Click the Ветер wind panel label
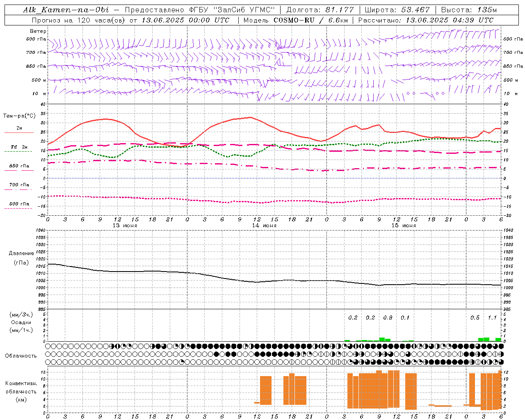The image size is (525, 420). [x=38, y=31]
